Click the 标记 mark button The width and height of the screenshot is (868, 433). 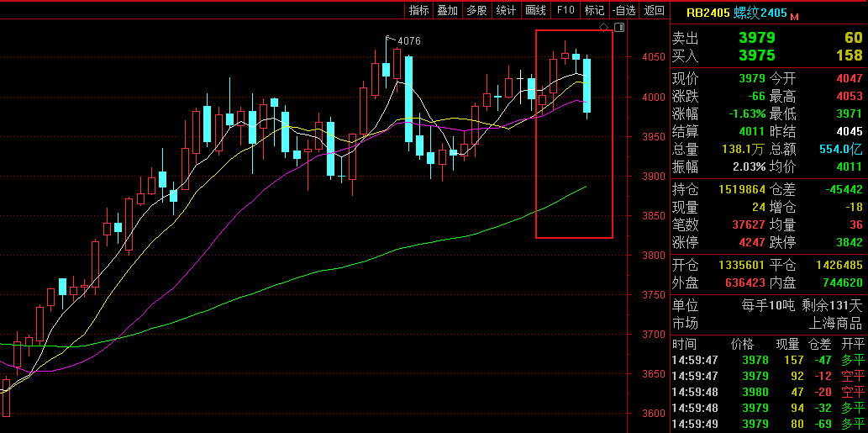pyautogui.click(x=594, y=10)
